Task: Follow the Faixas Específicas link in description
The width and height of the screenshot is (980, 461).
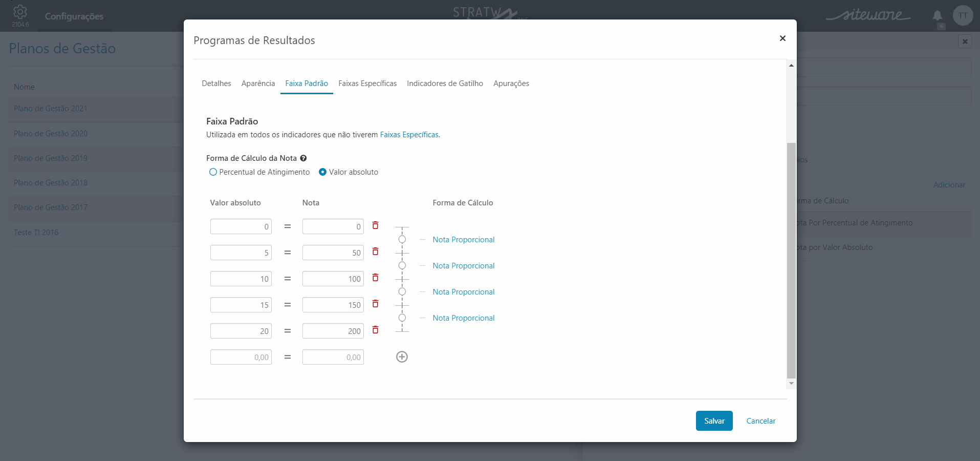Action: click(409, 135)
